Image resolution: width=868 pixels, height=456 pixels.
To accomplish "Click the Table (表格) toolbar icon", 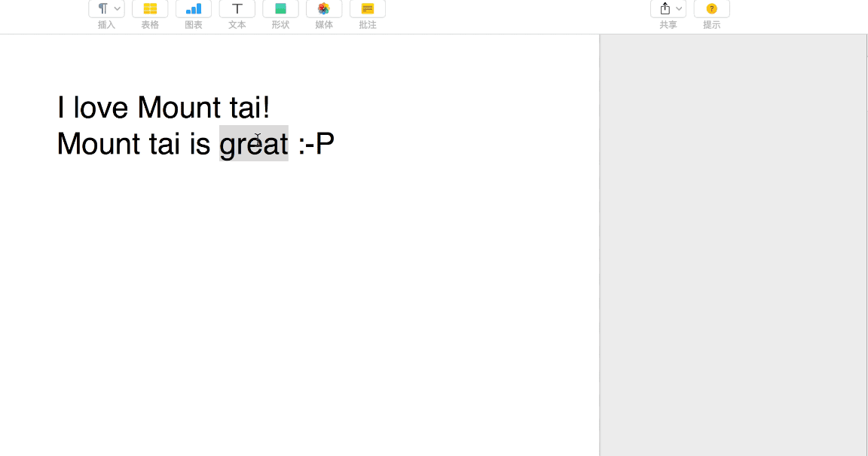I will [150, 9].
